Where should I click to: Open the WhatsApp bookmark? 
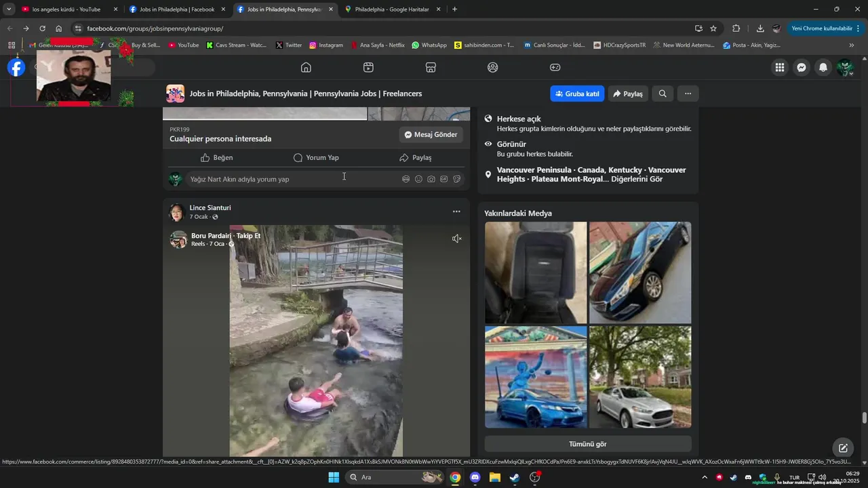coord(429,45)
